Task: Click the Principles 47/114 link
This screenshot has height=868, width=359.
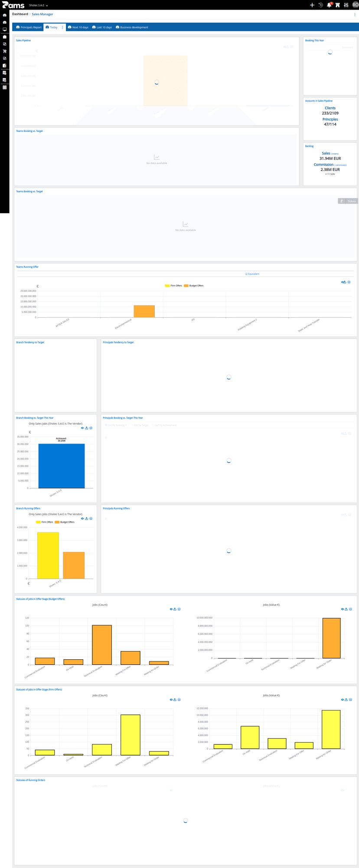Action: [330, 122]
